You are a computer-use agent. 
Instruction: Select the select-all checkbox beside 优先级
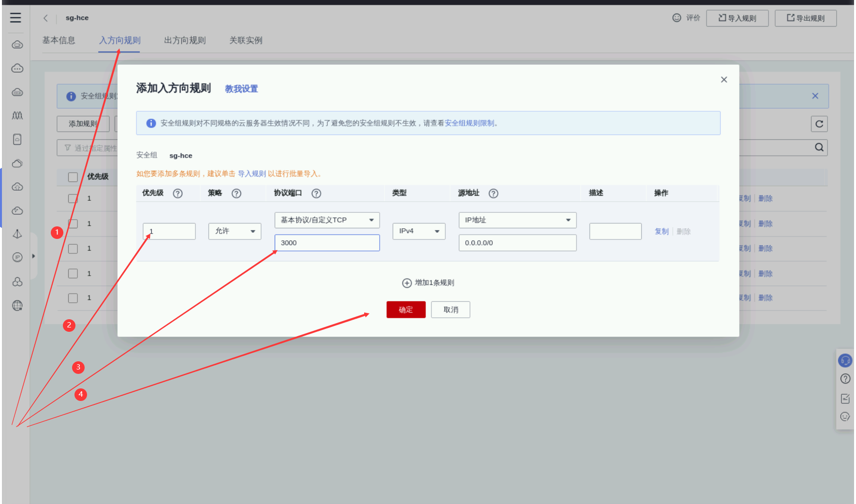click(x=73, y=177)
